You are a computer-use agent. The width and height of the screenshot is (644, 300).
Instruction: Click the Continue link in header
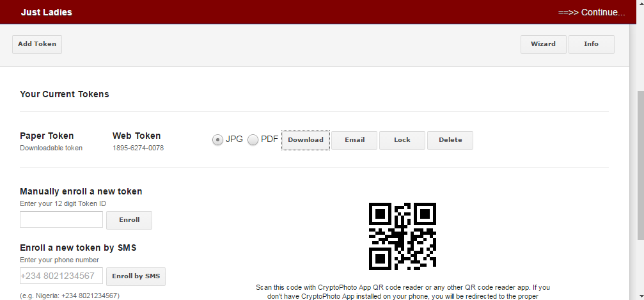pos(592,12)
